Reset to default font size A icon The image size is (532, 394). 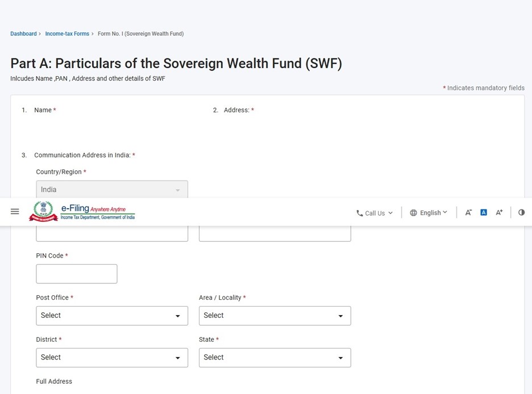(484, 212)
